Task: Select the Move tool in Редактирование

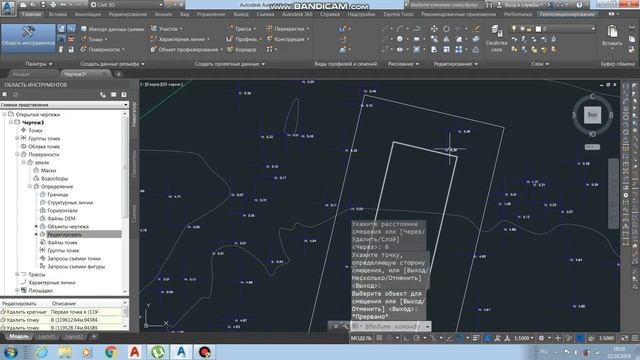Action: point(434,29)
